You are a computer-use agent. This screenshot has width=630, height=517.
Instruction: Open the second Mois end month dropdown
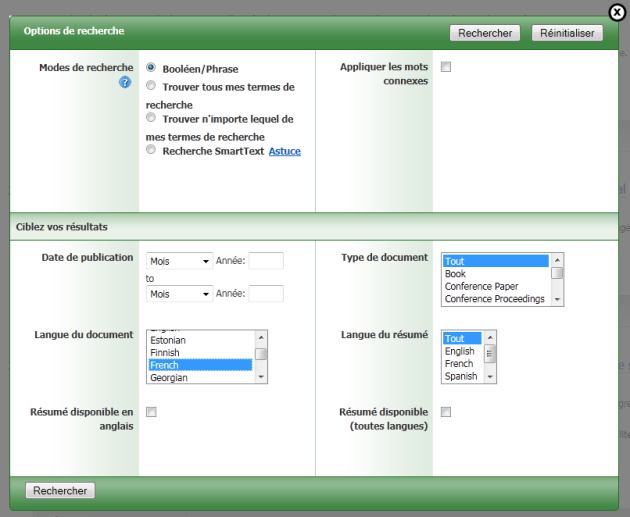click(x=179, y=294)
